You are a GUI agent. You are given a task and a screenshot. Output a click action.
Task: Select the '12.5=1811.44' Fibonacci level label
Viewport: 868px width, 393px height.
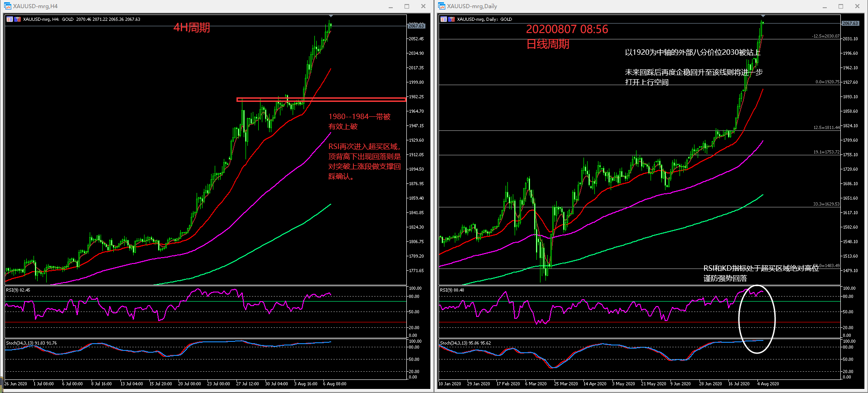[x=826, y=128]
